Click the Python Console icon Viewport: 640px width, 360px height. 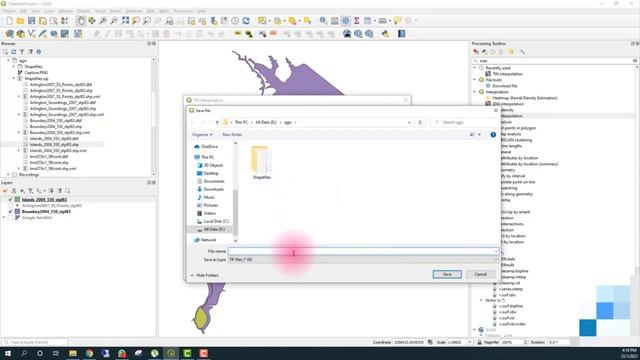click(x=385, y=34)
